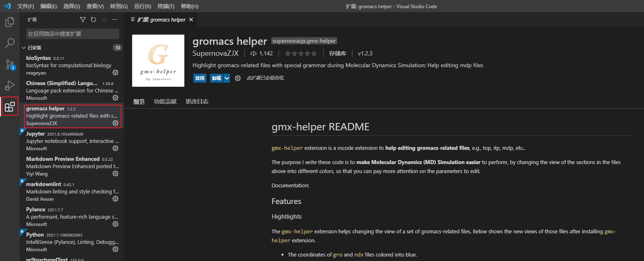Click the gear icon beside uninstall button
Image resolution: width=644 pixels, height=261 pixels.
[x=238, y=78]
